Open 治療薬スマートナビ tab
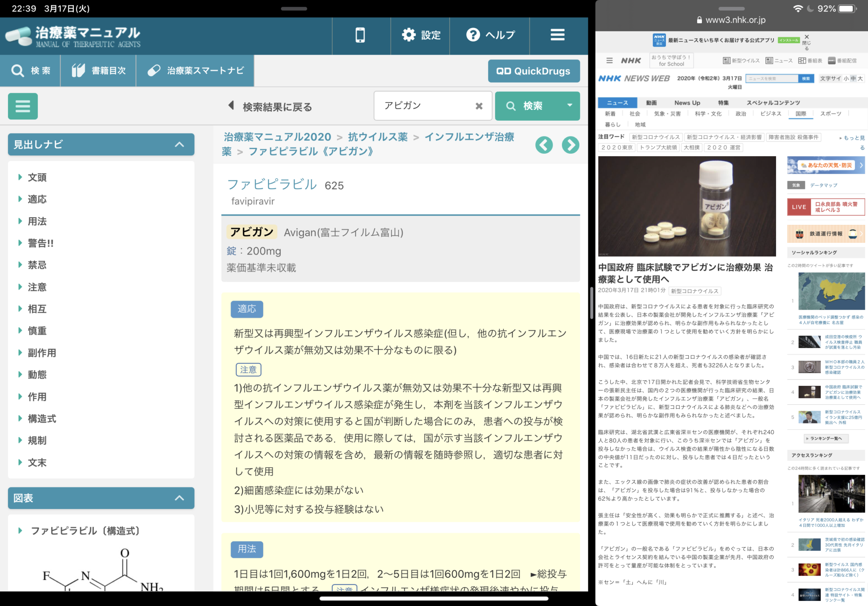 195,71
